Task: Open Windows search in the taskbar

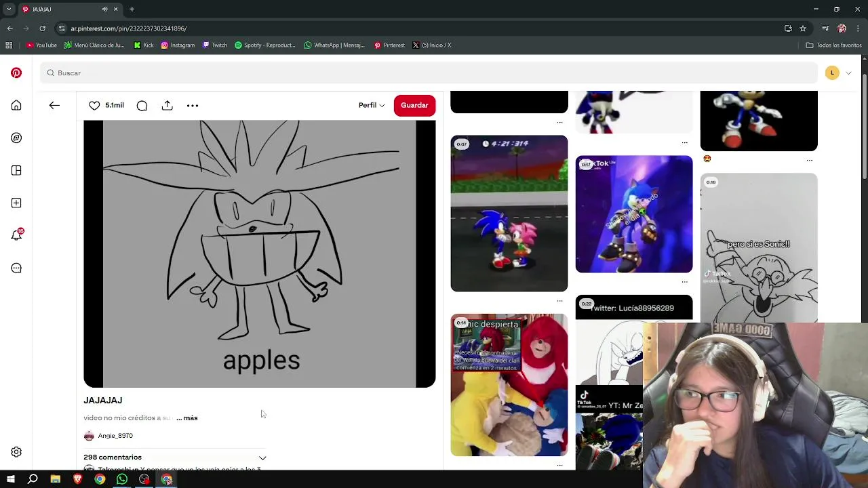Action: tap(33, 479)
